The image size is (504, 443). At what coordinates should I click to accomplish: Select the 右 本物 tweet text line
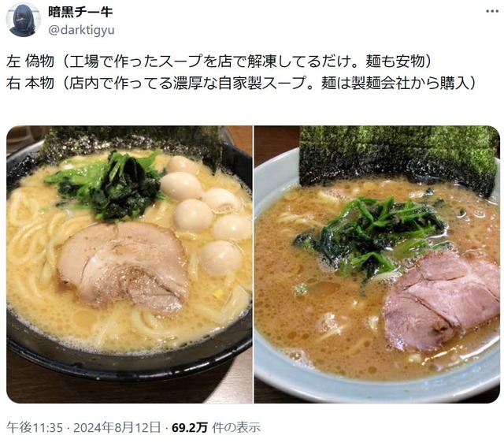[241, 84]
